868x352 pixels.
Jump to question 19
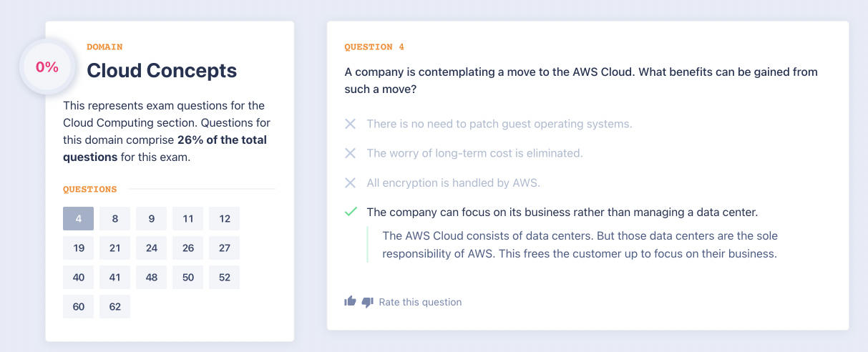[78, 248]
